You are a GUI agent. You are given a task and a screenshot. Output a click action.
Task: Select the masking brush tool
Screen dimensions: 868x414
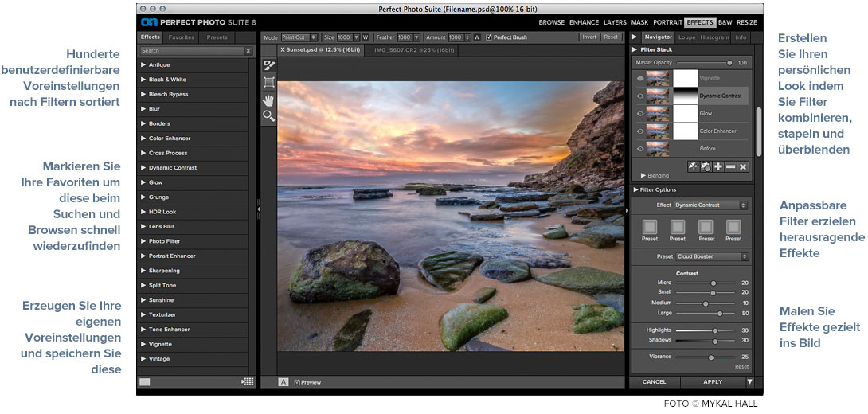tap(269, 65)
